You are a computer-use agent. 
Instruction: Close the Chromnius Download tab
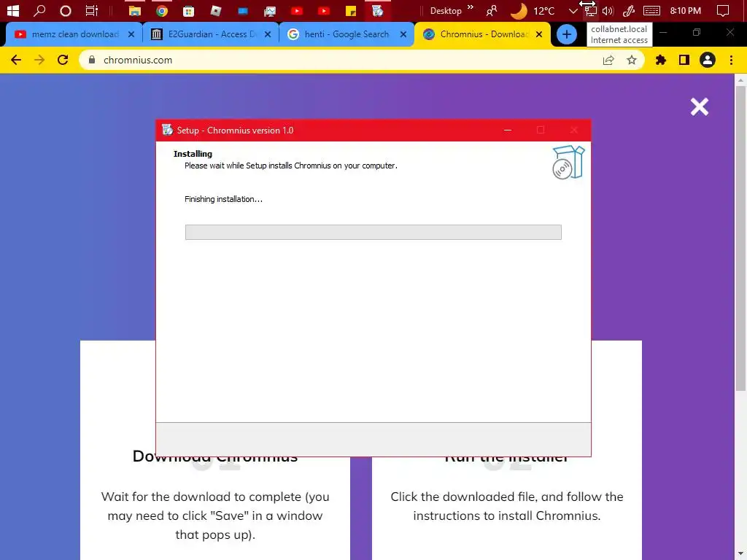(x=539, y=34)
